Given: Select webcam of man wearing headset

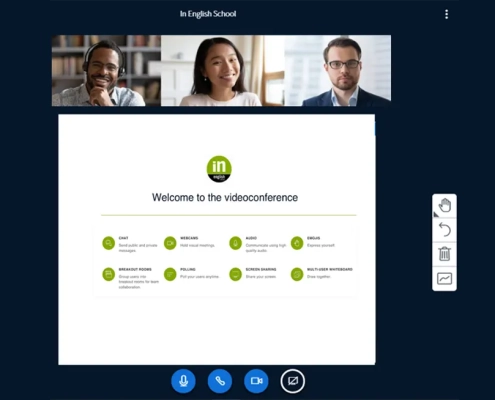Looking at the screenshot, I should point(106,71).
